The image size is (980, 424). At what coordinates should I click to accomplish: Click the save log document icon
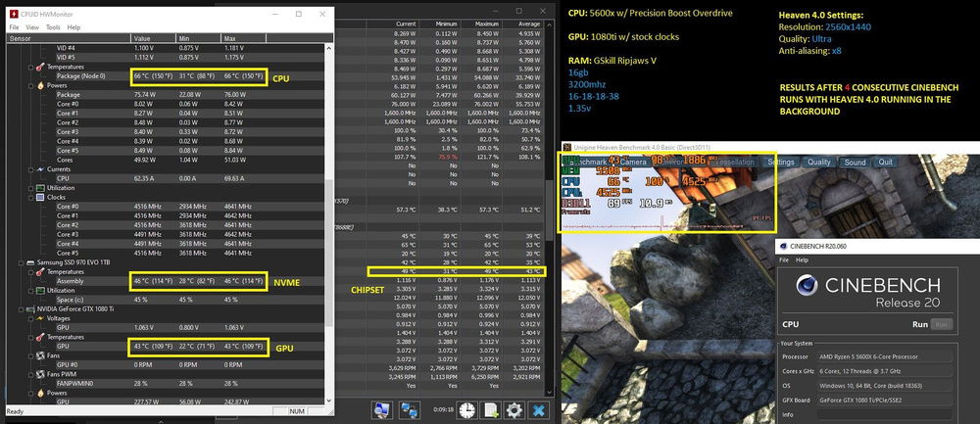pos(492,410)
